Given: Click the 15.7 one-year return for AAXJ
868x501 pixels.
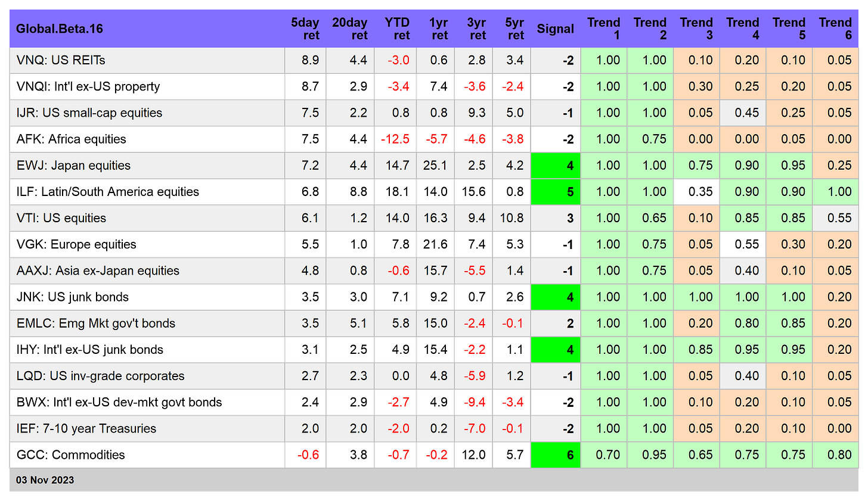Looking at the screenshot, I should (435, 270).
